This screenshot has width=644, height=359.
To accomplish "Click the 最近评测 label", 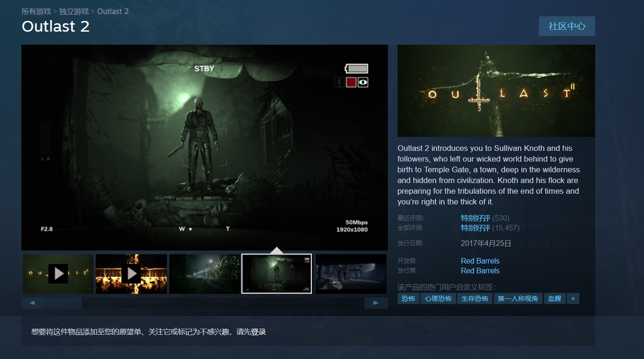I will point(411,218).
